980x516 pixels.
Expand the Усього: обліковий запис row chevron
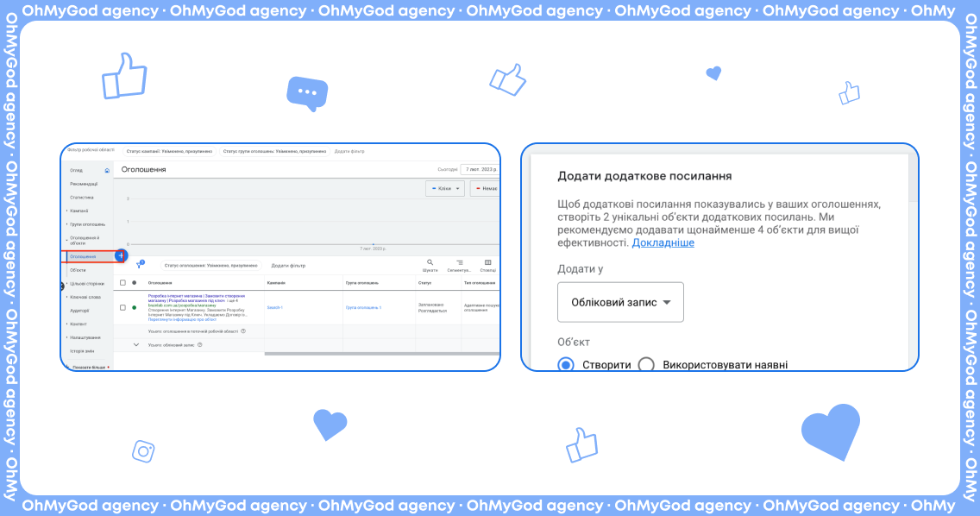pyautogui.click(x=135, y=345)
